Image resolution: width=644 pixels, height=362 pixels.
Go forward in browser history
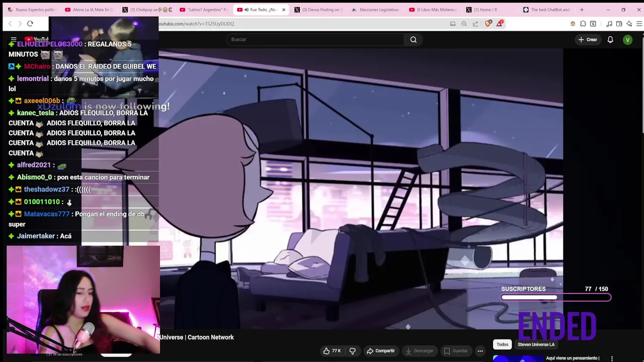pyautogui.click(x=20, y=24)
